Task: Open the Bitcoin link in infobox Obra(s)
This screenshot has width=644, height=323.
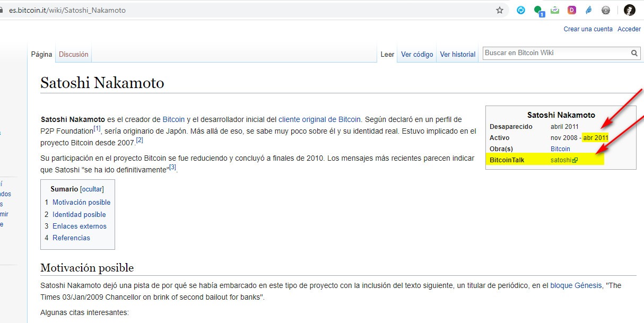Action: tap(560, 149)
